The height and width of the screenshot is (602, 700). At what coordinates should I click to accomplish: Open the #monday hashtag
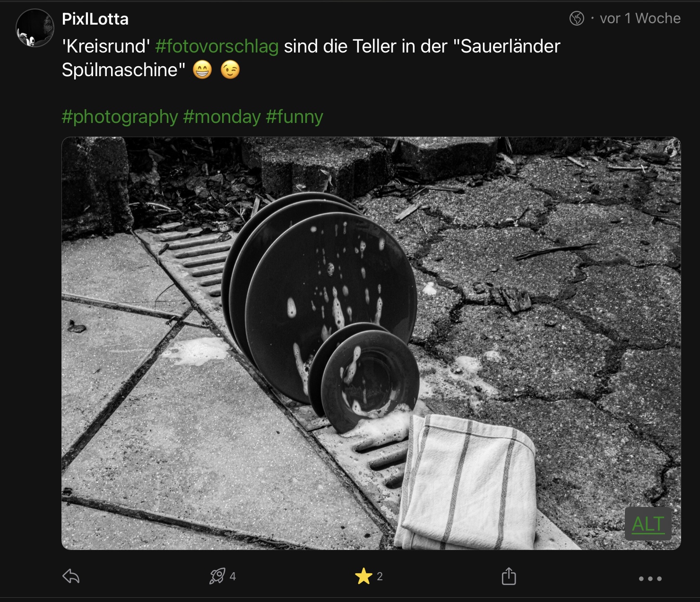(222, 116)
